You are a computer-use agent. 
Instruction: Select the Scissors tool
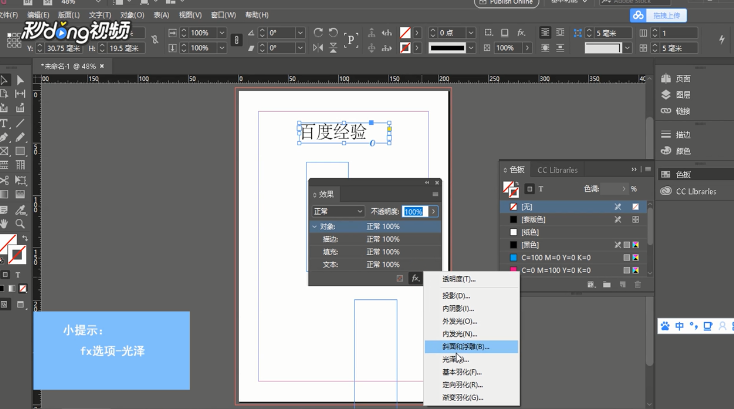click(4, 180)
